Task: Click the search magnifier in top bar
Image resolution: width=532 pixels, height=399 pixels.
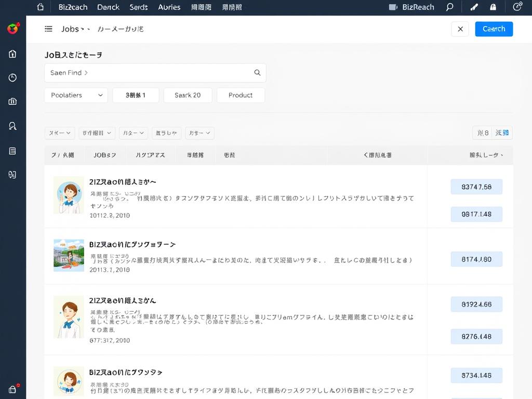Action: pos(449,7)
